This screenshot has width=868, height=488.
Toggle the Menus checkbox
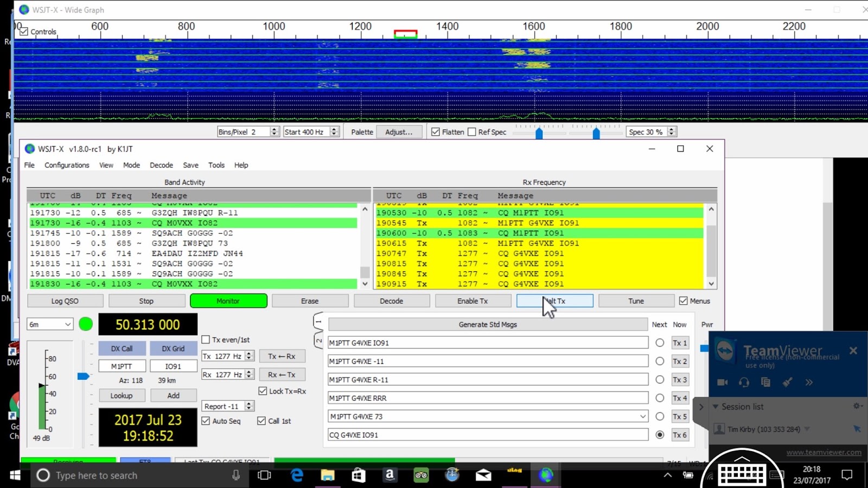tap(683, 301)
